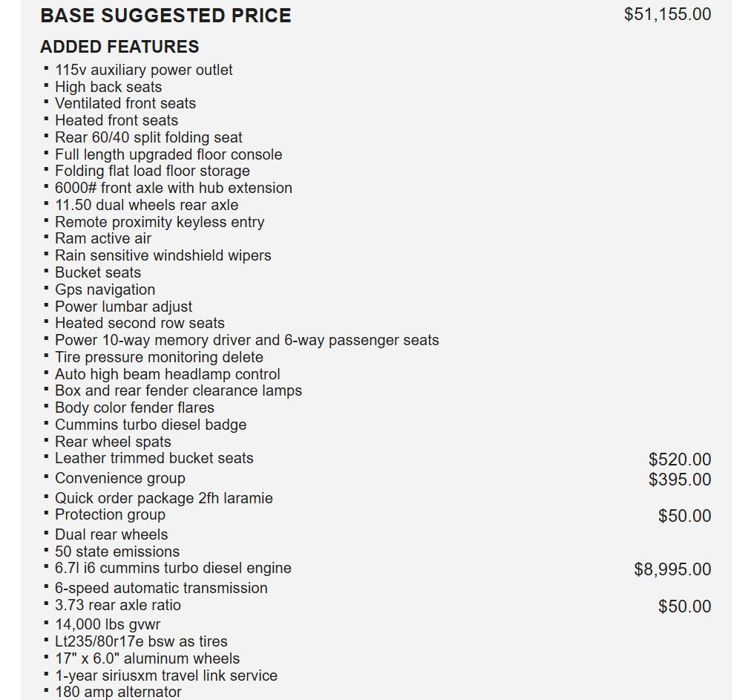
Task: Click the Convenience group item
Action: point(119,478)
